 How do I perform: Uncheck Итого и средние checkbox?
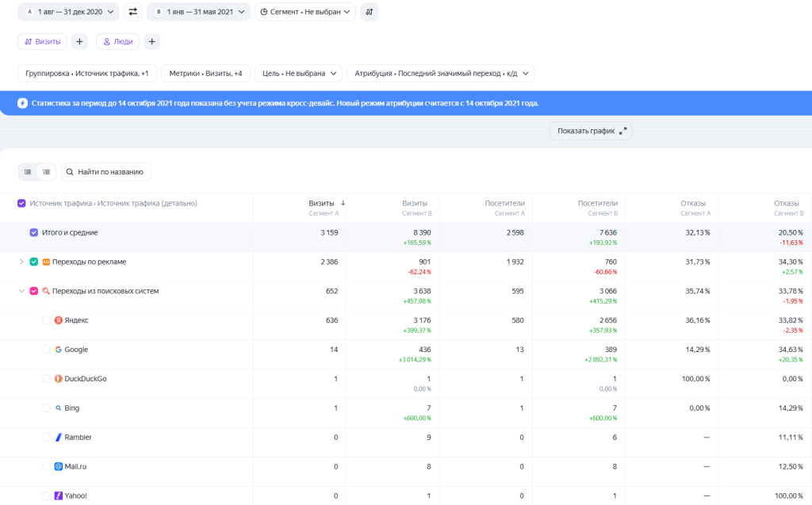33,232
